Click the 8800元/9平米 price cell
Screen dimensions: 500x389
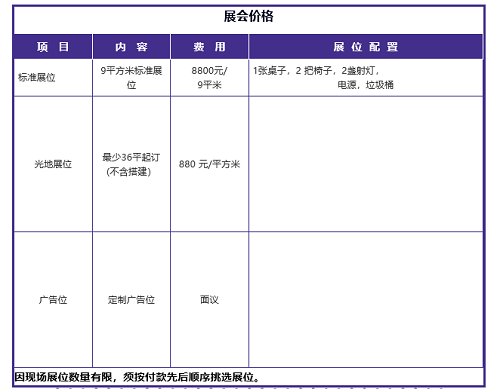click(x=209, y=78)
